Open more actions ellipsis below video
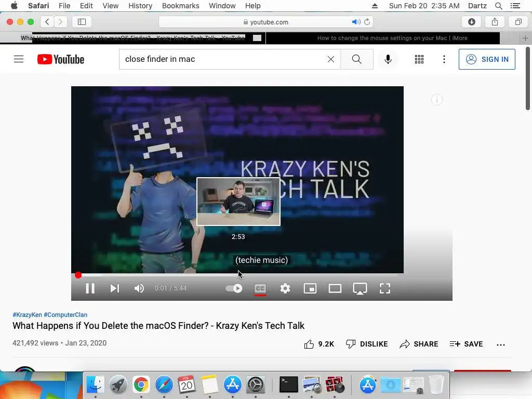Screen dimensions: 532x399 (x=501, y=345)
